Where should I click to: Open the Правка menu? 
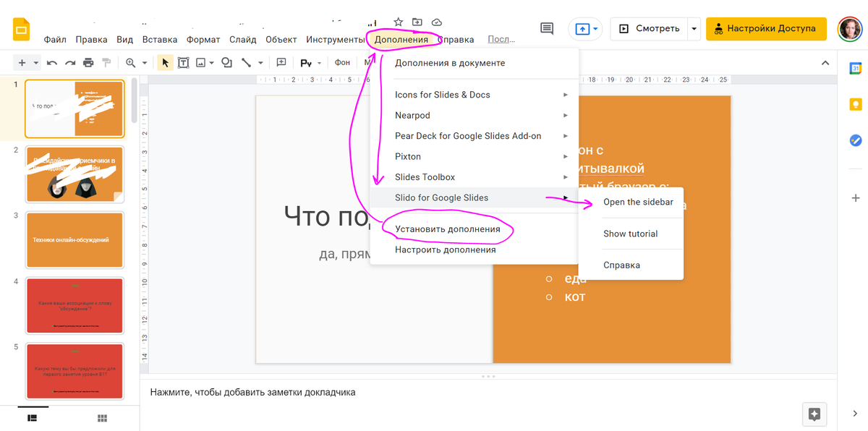91,40
